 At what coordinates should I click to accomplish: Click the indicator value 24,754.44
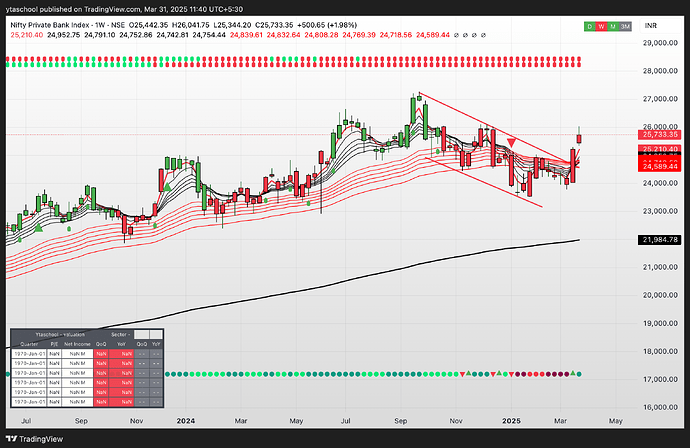(209, 35)
